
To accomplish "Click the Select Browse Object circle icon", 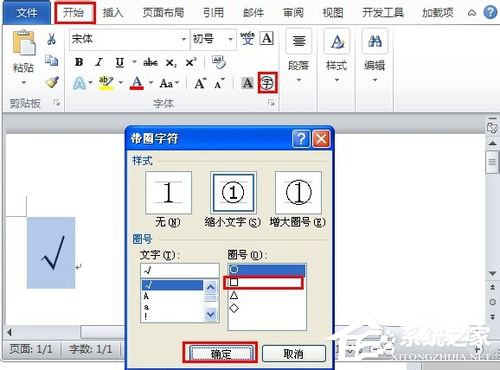I will 492,302.
